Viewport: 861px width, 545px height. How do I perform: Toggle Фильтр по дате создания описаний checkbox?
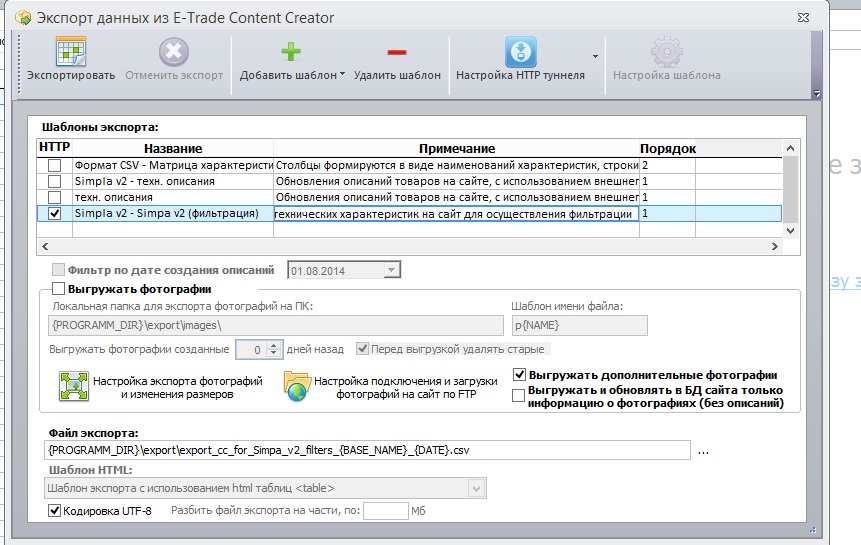click(58, 269)
